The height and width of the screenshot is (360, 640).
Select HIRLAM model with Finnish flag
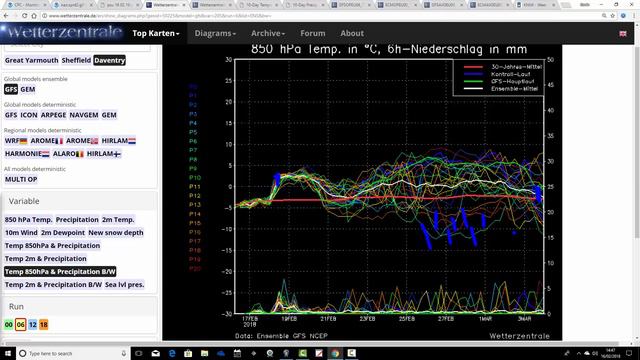[x=104, y=154]
